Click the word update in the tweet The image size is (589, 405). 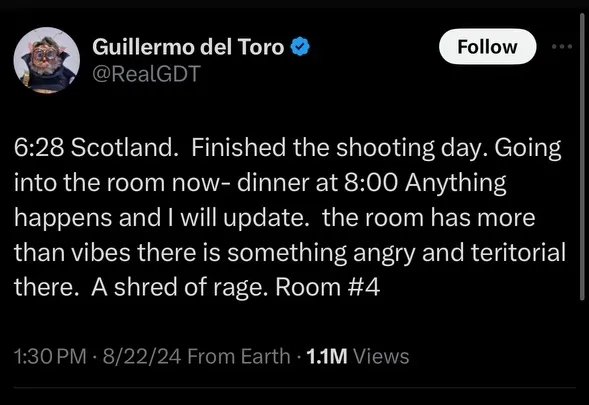pos(266,218)
